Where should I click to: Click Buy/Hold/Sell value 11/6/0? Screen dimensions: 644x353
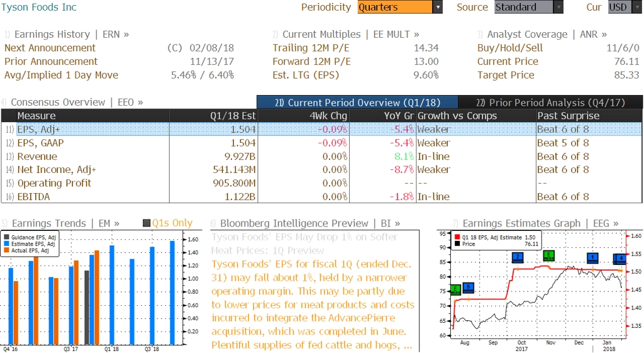pos(623,48)
